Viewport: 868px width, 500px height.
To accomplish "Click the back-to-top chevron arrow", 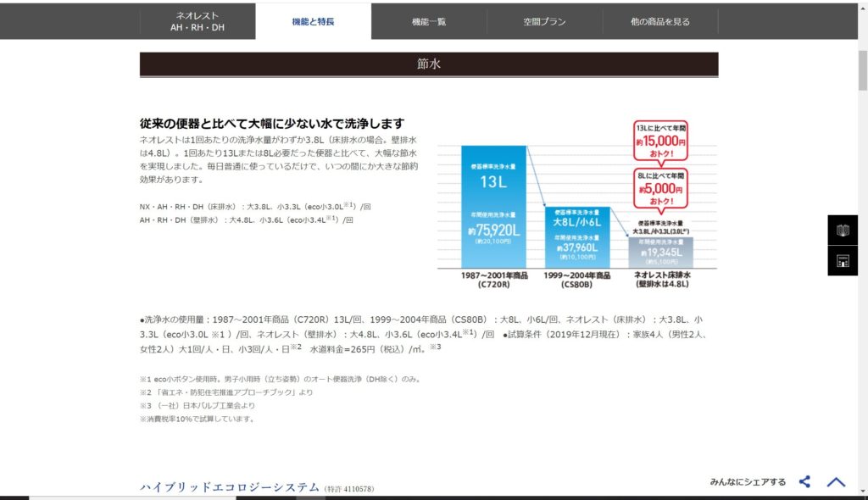I will coord(836,481).
